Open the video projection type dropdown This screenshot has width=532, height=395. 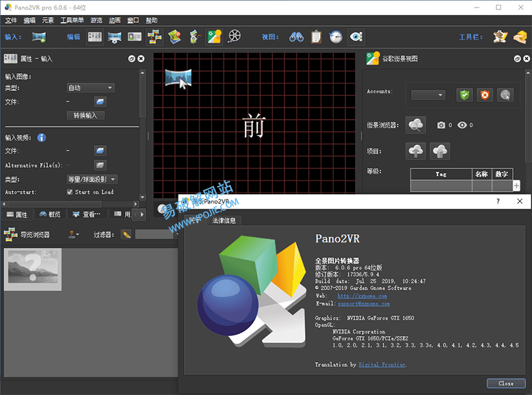tap(92, 179)
